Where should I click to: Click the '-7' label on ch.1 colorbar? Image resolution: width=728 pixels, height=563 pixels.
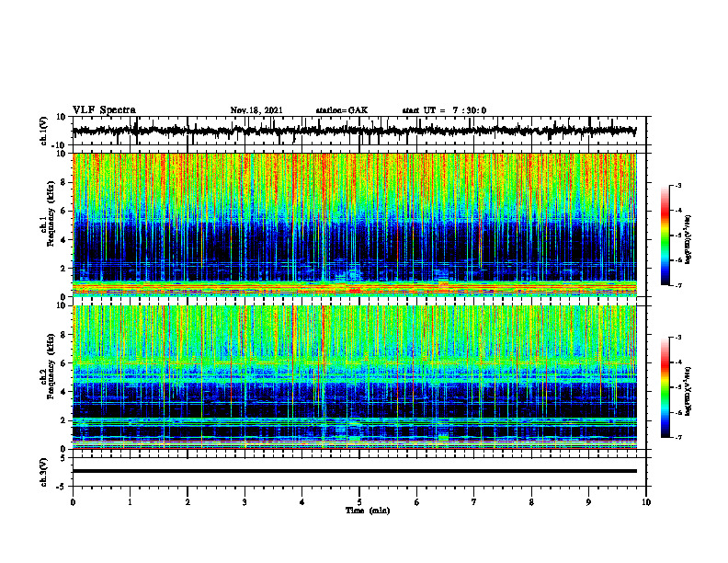click(678, 285)
